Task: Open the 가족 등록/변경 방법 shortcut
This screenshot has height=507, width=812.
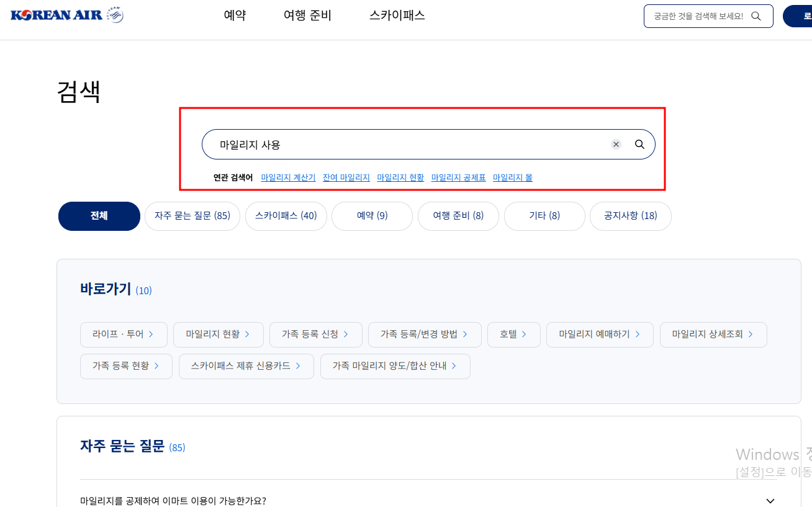Action: [425, 334]
